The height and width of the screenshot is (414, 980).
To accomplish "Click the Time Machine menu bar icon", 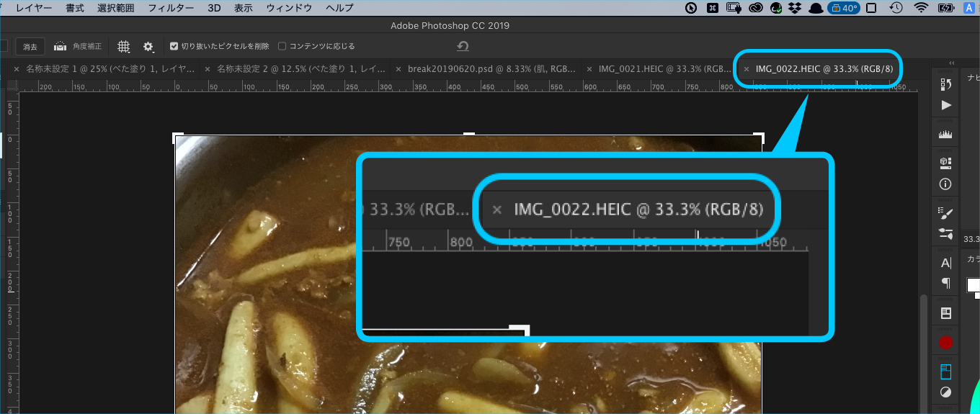I will click(896, 8).
